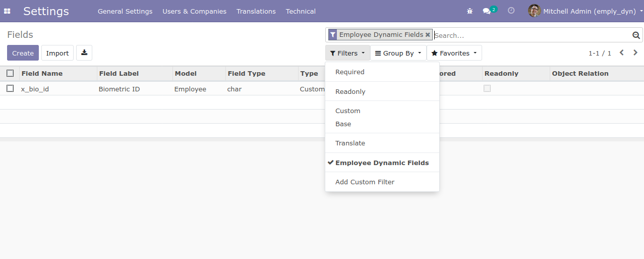This screenshot has height=259, width=644.
Task: Expand the Group By dropdown
Action: coord(398,53)
